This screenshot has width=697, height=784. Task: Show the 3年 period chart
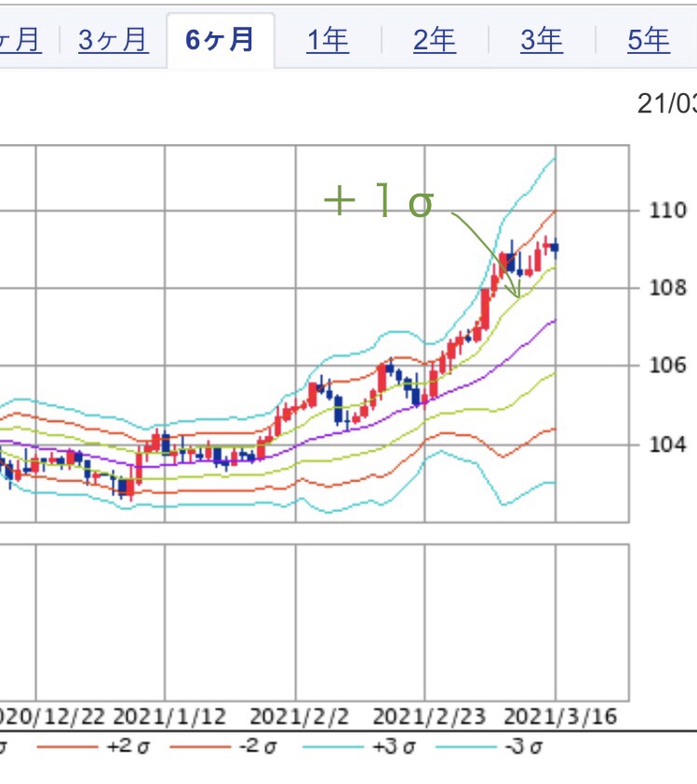click(542, 40)
